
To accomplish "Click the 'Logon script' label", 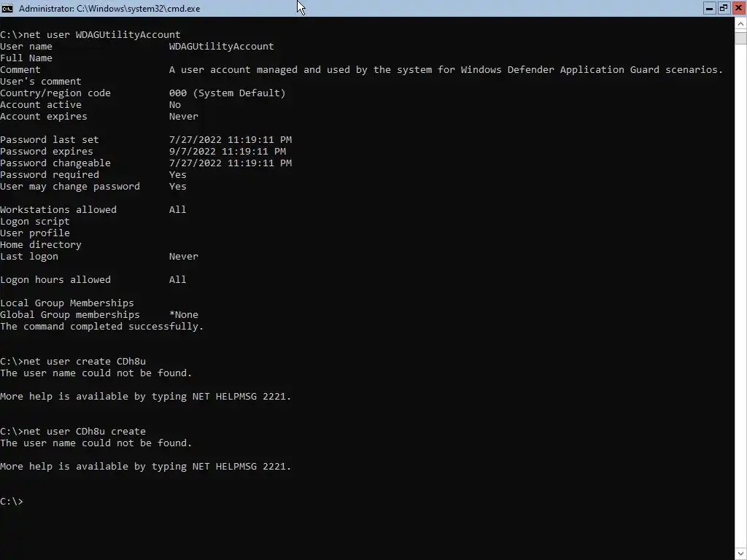I will tap(35, 222).
